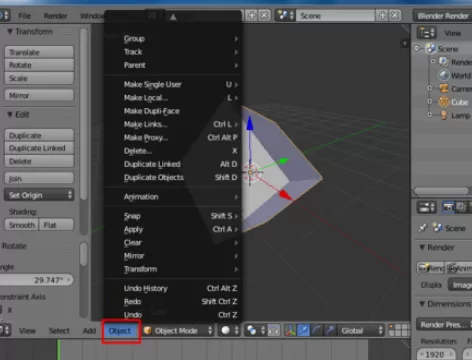
Task: Open the Properties editor type selector
Action: point(426,207)
